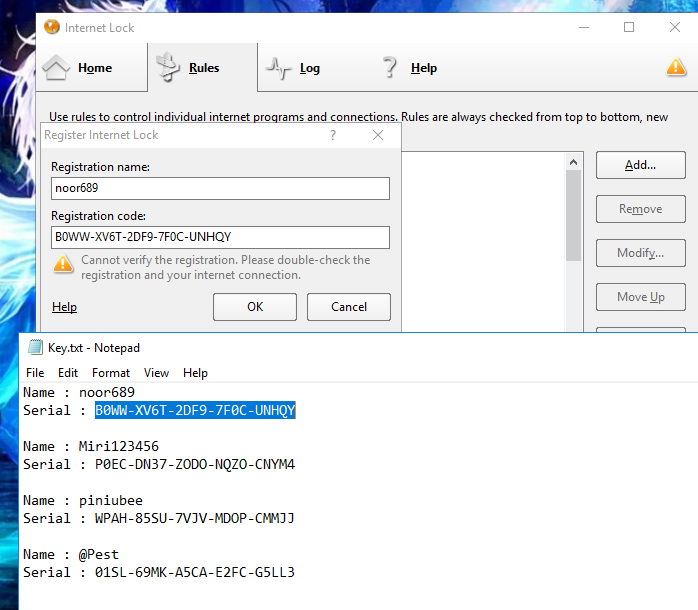
Task: Close the Register Internet Lock dialog
Action: point(378,135)
